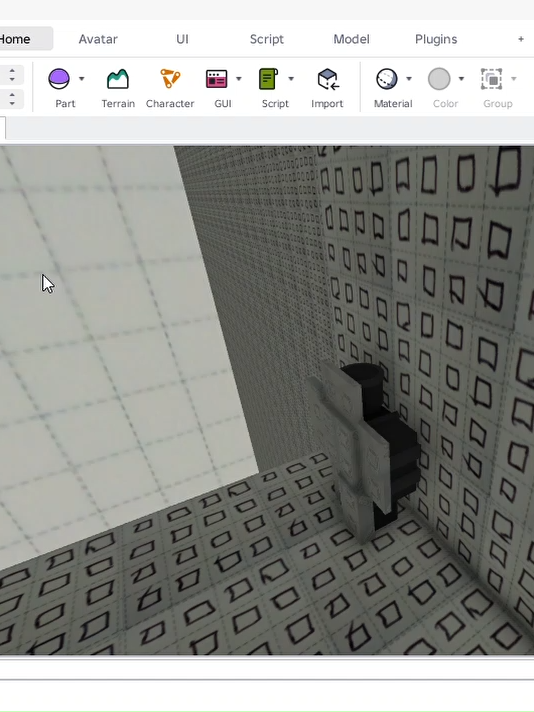534x712 pixels.
Task: Expand the Part type dropdown arrow
Action: pos(82,79)
